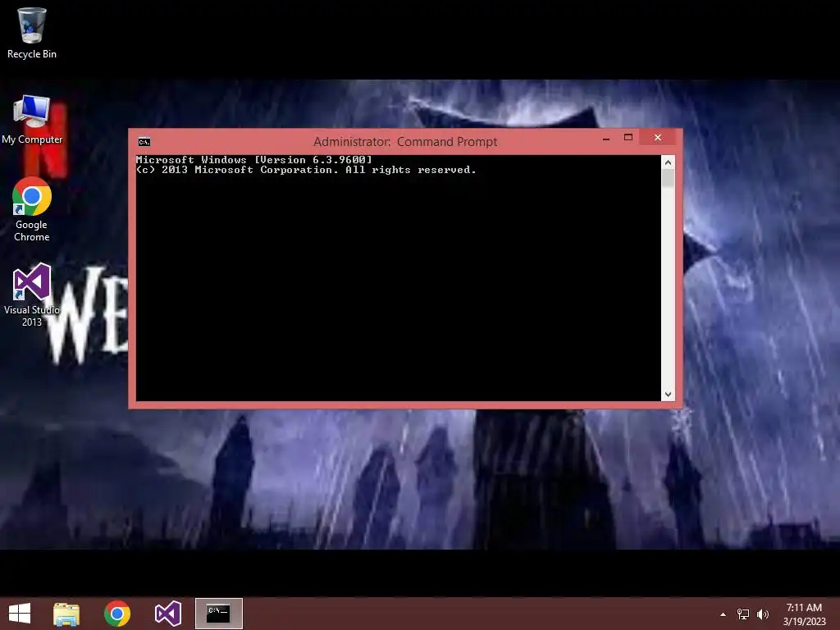Launch Chrome from the taskbar
The width and height of the screenshot is (840, 630).
pos(117,614)
